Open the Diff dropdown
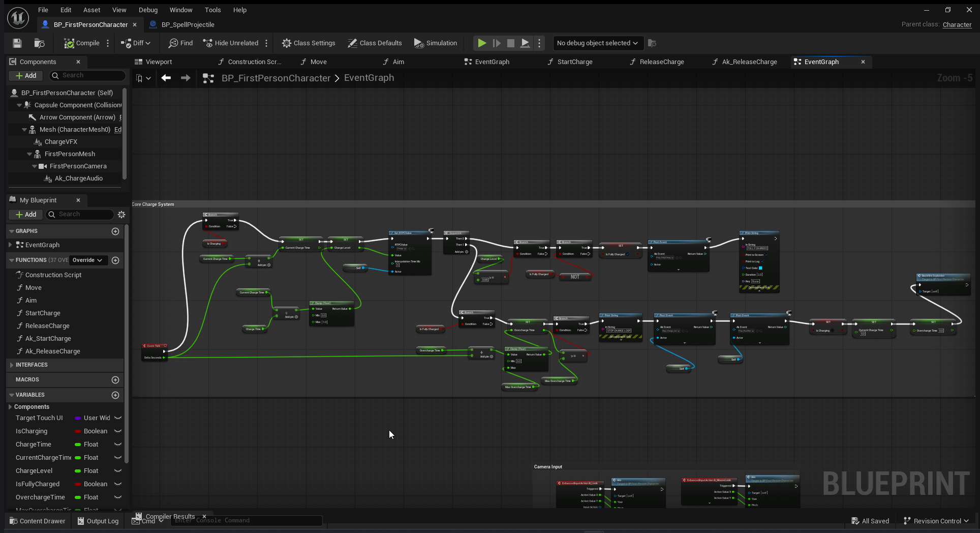980x533 pixels. (x=136, y=43)
